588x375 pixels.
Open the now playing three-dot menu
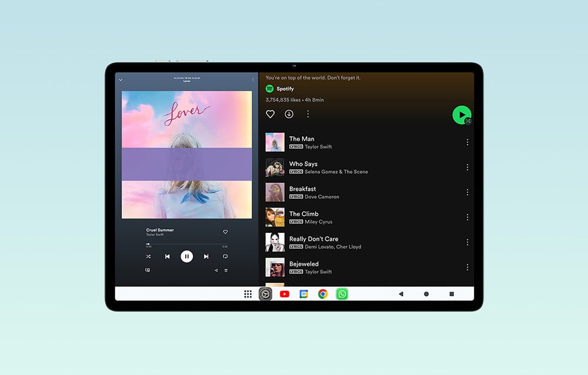click(253, 80)
